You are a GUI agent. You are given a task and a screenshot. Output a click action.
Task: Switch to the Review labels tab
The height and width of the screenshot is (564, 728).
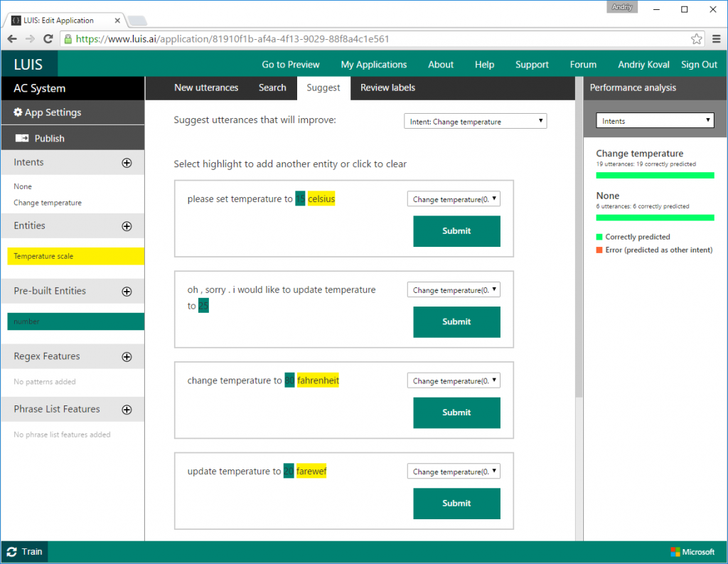click(387, 87)
